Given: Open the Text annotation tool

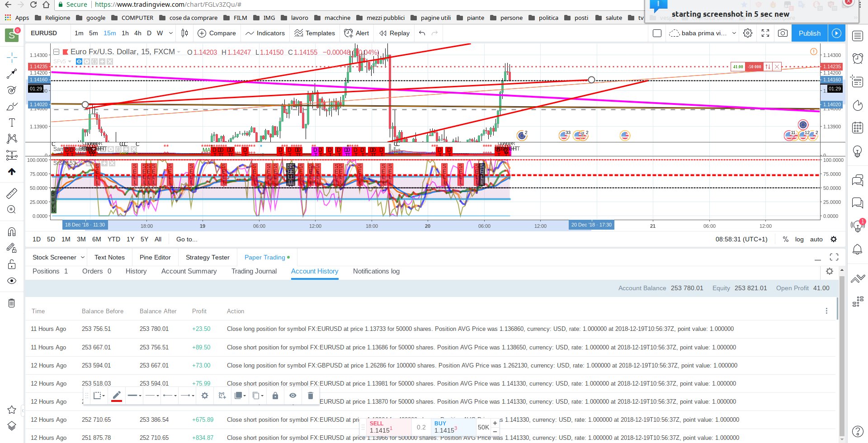Looking at the screenshot, I should [x=12, y=123].
